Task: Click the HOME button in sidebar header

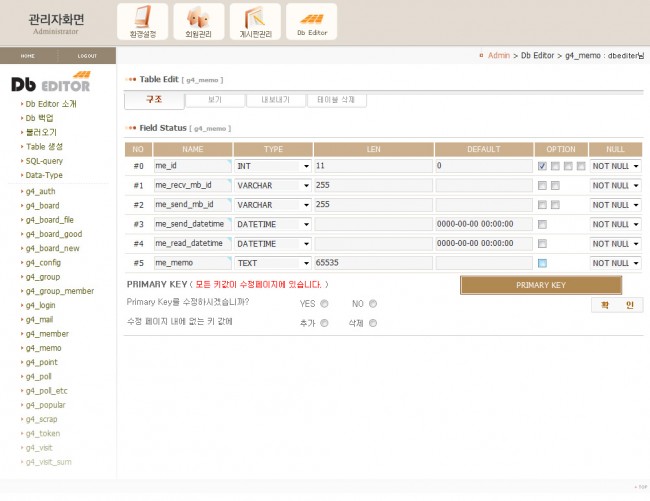Action: 28,56
